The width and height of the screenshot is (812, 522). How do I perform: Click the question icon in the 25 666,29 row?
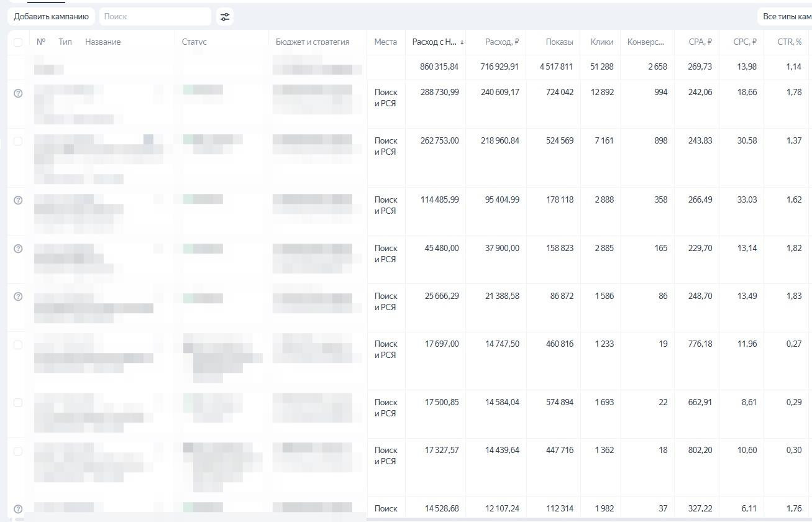(x=18, y=296)
